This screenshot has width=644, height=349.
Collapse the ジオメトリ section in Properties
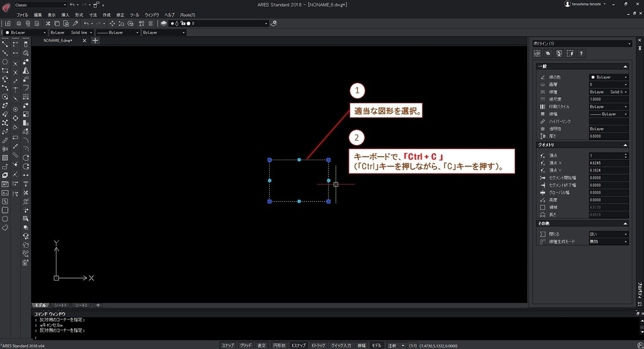point(625,145)
